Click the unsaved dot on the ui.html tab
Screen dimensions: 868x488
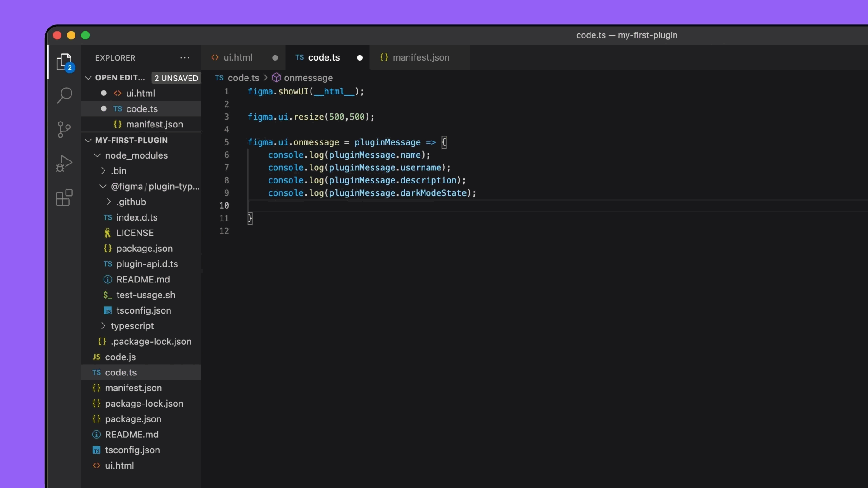pos(275,58)
